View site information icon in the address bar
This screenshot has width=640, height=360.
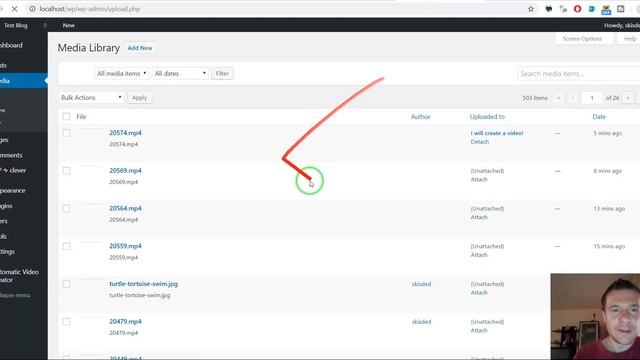click(x=32, y=9)
